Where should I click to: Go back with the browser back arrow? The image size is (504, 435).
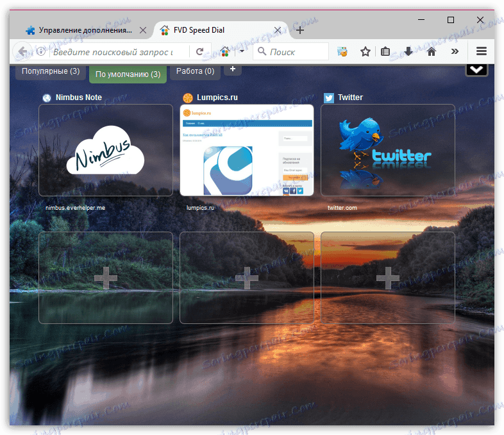[x=22, y=51]
